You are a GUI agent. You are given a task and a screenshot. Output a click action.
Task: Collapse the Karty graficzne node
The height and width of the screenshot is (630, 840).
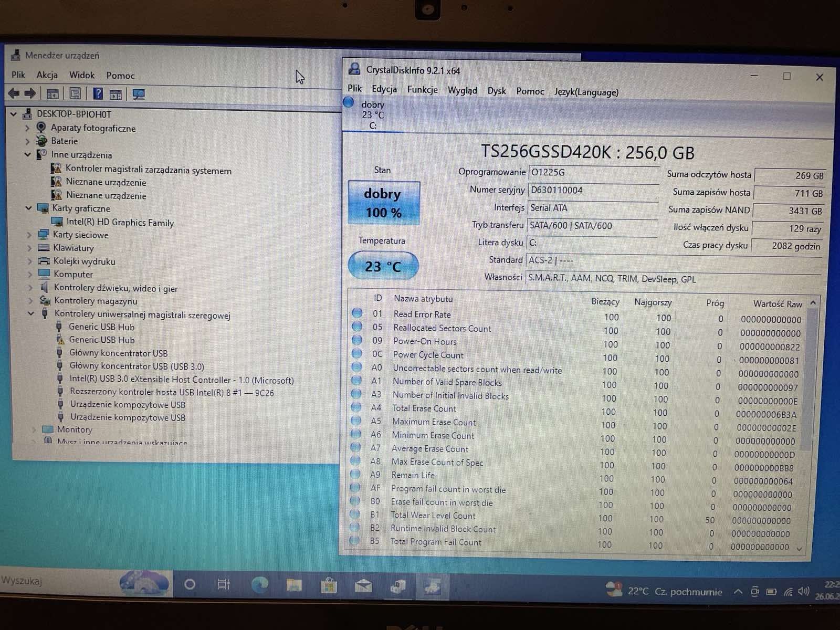[x=29, y=208]
